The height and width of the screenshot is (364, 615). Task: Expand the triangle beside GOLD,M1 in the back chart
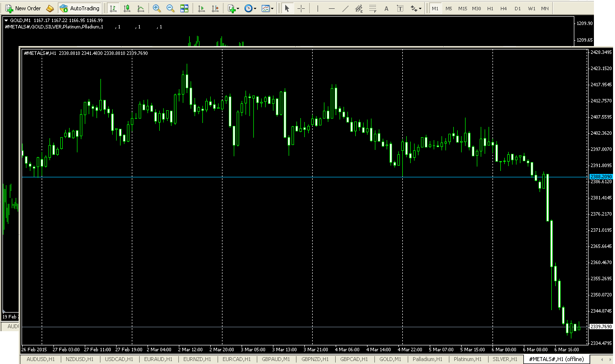tap(6, 21)
